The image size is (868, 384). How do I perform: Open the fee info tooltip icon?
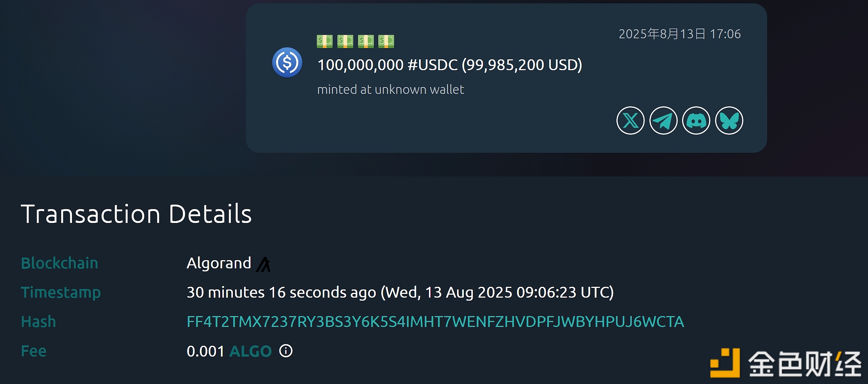[286, 351]
